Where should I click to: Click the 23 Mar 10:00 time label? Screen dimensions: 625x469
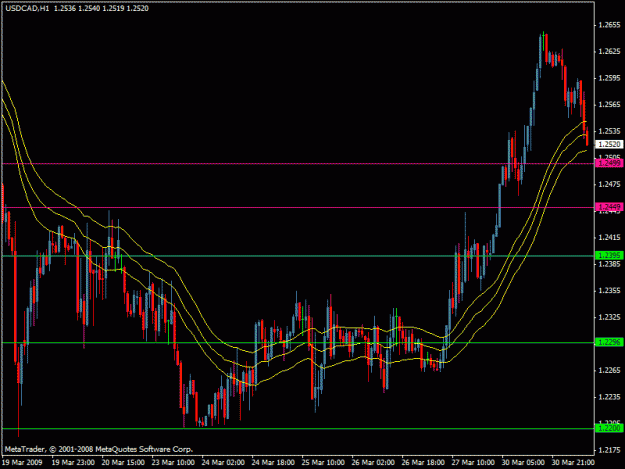click(173, 462)
